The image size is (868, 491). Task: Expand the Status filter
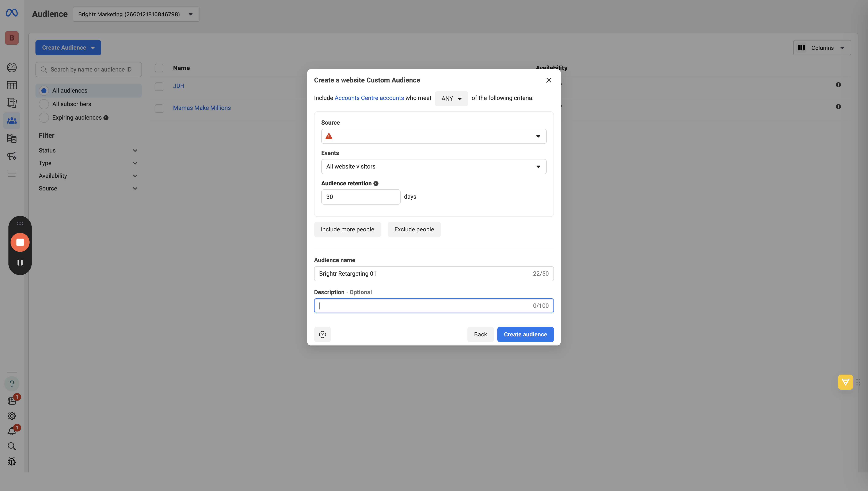pos(88,150)
